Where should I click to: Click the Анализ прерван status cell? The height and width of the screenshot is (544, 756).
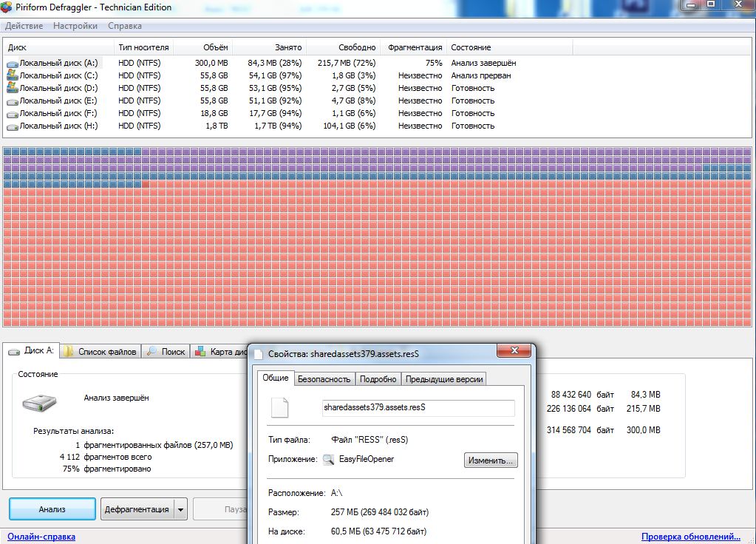pyautogui.click(x=480, y=75)
